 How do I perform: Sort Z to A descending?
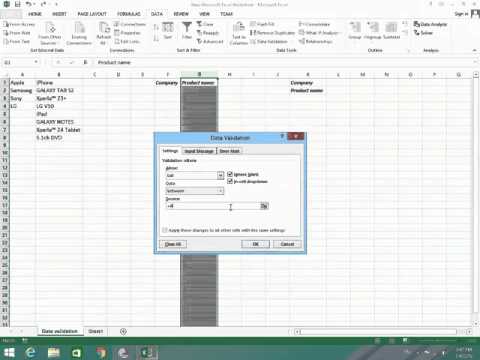(x=156, y=37)
